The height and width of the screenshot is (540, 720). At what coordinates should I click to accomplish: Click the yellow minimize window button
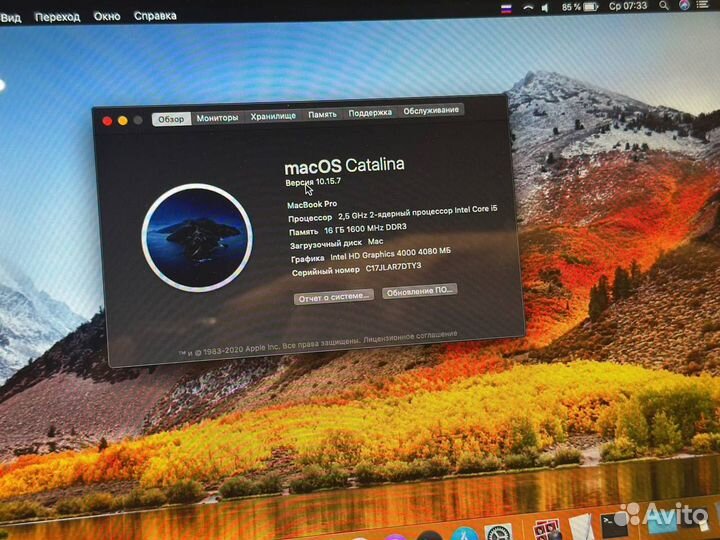(x=123, y=121)
